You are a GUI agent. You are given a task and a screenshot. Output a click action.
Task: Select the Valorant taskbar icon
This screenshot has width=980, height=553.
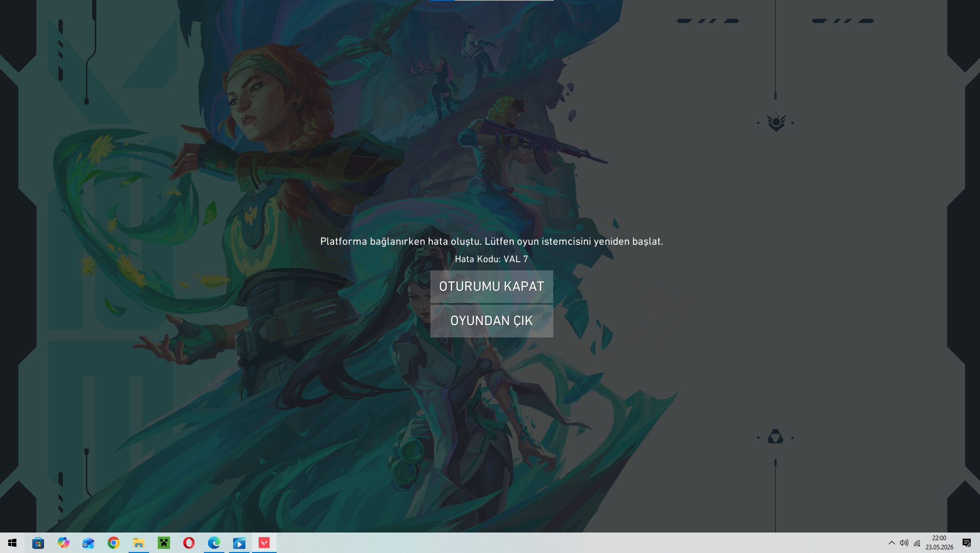coord(264,543)
